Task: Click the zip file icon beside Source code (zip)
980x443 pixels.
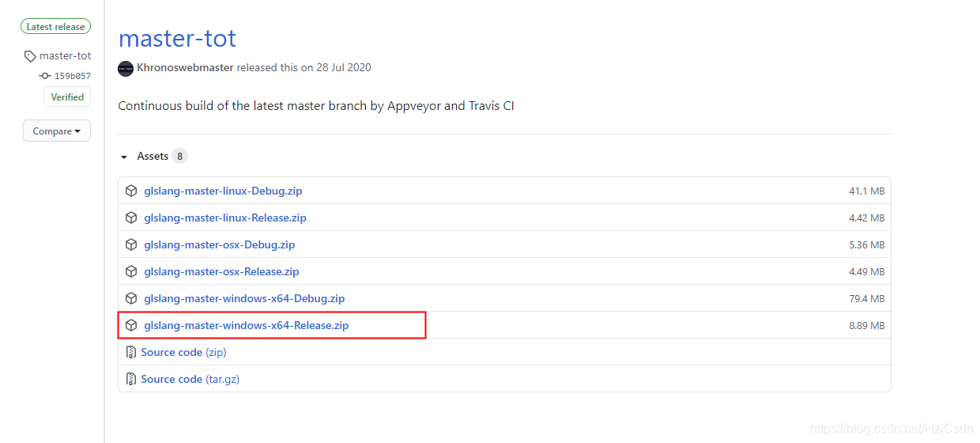Action: [131, 352]
